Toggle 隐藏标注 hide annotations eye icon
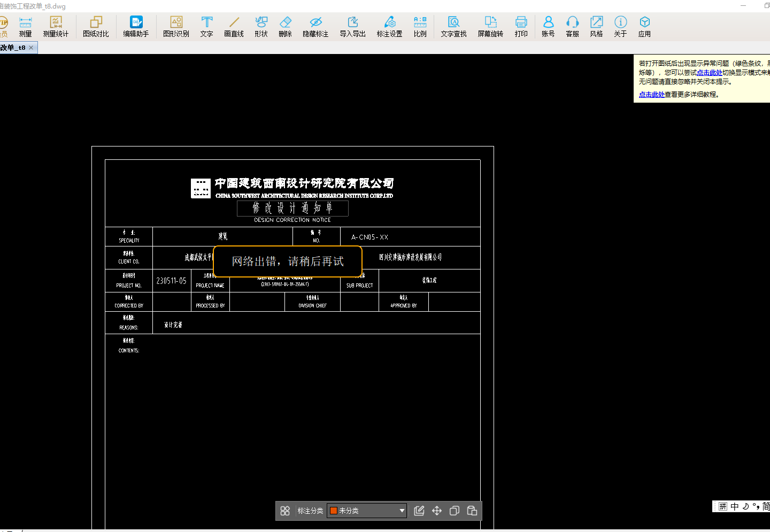Image resolution: width=770 pixels, height=532 pixels. (x=315, y=26)
